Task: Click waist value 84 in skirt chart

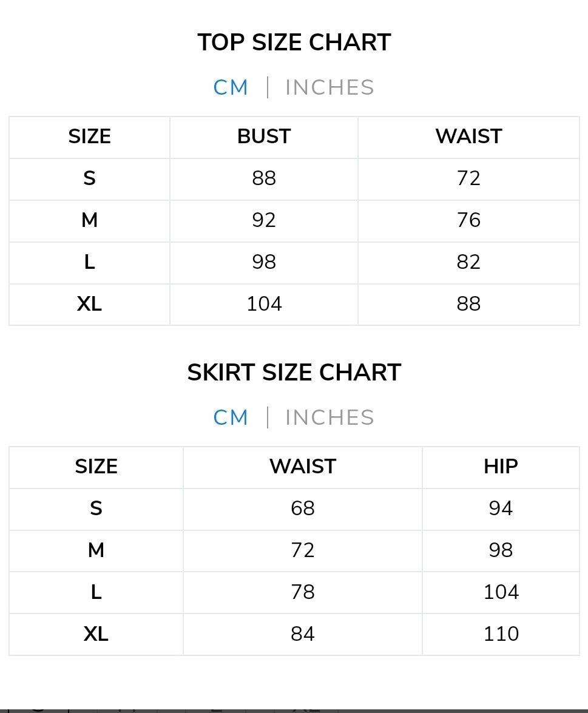Action: 302,634
